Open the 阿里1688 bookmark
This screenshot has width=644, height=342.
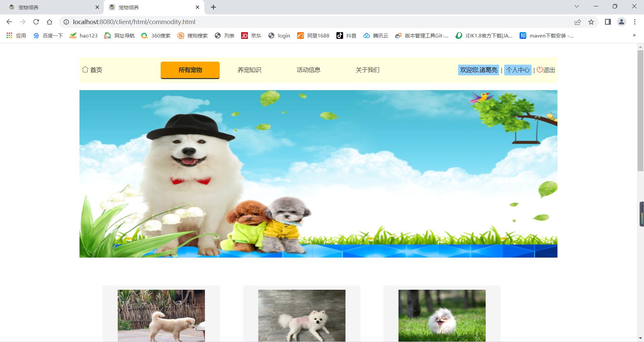[313, 36]
